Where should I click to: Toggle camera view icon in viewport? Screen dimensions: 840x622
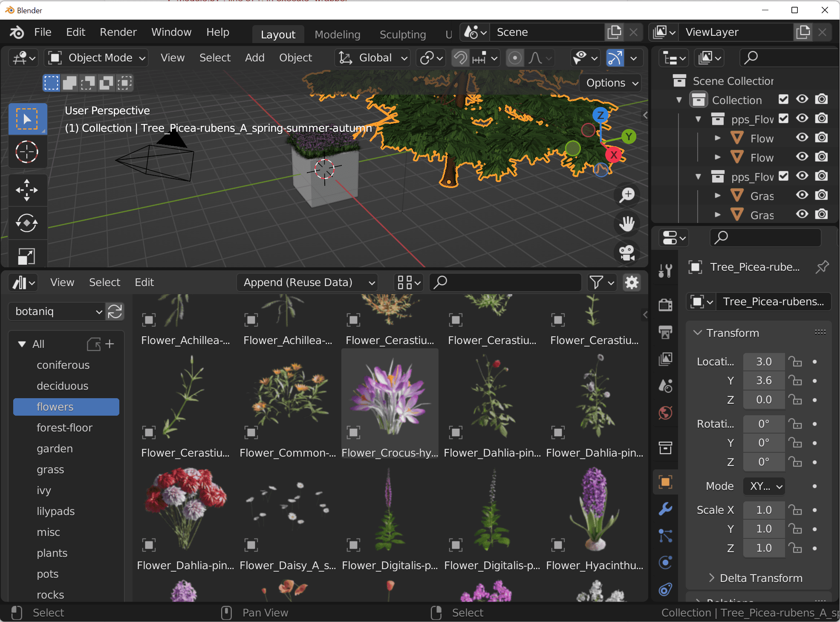(x=627, y=252)
